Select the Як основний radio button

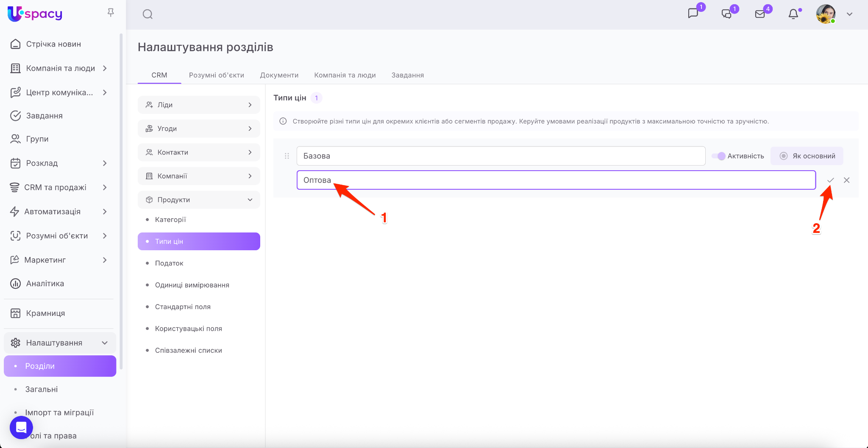[784, 156]
